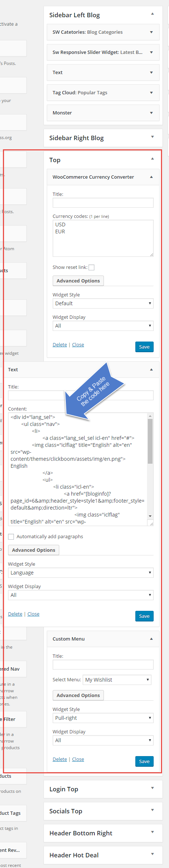Click the Header Bottom Right heading
This screenshot has height=868, width=169.
tap(81, 833)
